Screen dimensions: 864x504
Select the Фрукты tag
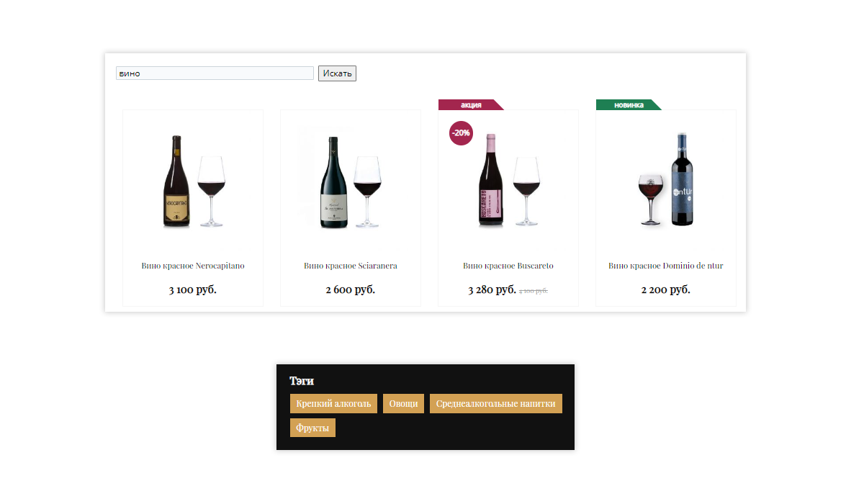click(x=312, y=428)
